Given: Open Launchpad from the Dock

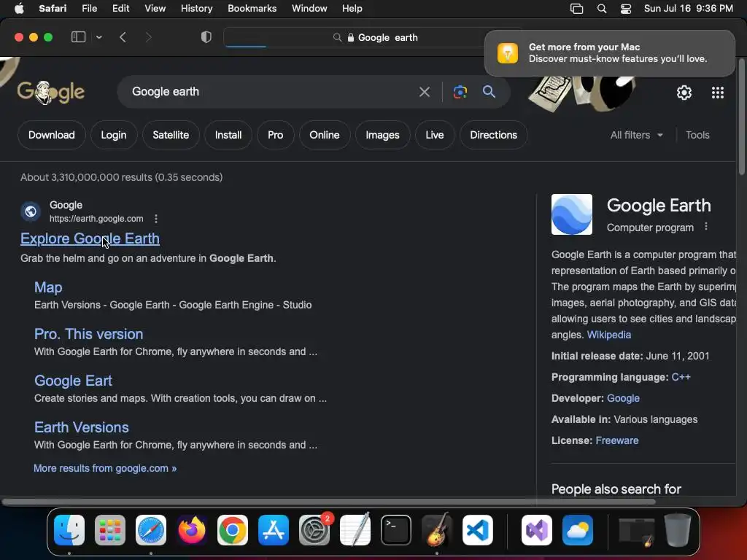Looking at the screenshot, I should pyautogui.click(x=110, y=530).
